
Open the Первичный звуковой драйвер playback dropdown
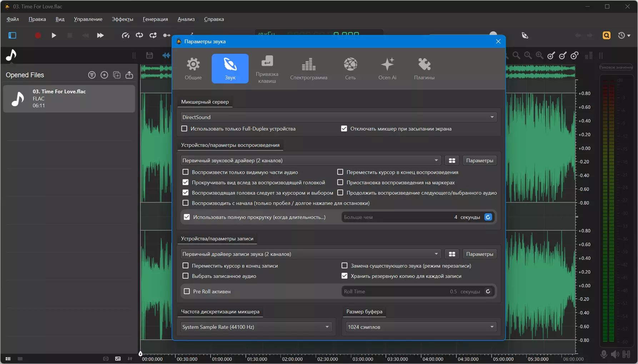point(310,160)
